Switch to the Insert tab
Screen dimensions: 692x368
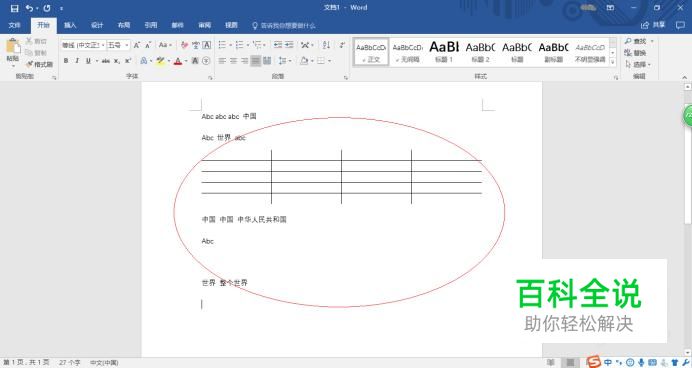pos(70,25)
